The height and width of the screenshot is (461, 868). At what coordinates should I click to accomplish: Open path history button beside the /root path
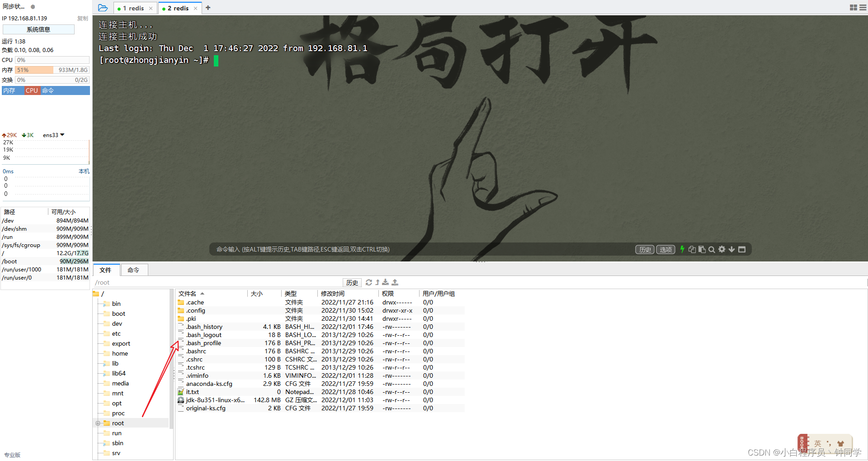(352, 282)
